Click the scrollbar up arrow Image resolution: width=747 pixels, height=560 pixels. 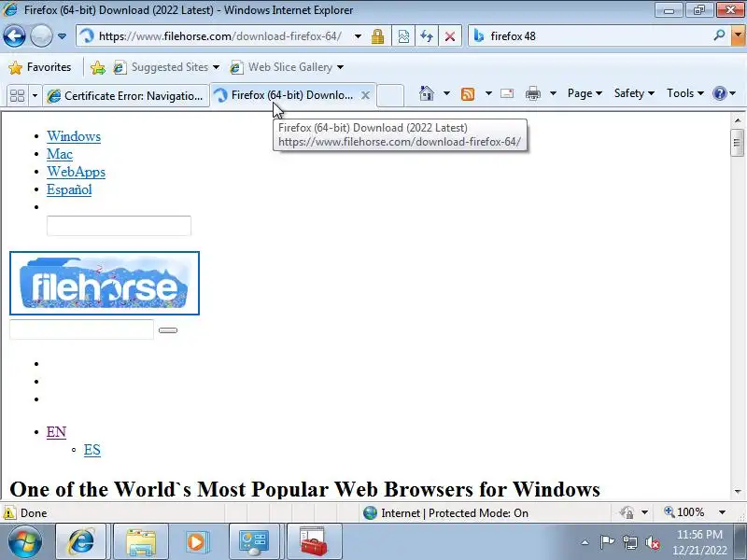(738, 120)
